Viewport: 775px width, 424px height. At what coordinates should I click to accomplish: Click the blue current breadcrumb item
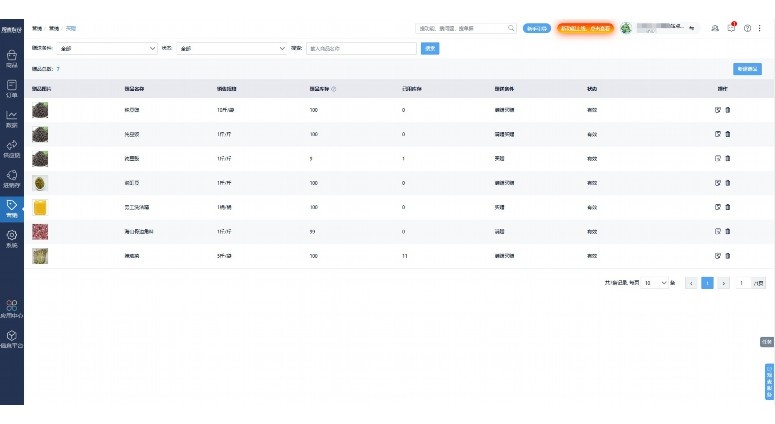point(71,29)
